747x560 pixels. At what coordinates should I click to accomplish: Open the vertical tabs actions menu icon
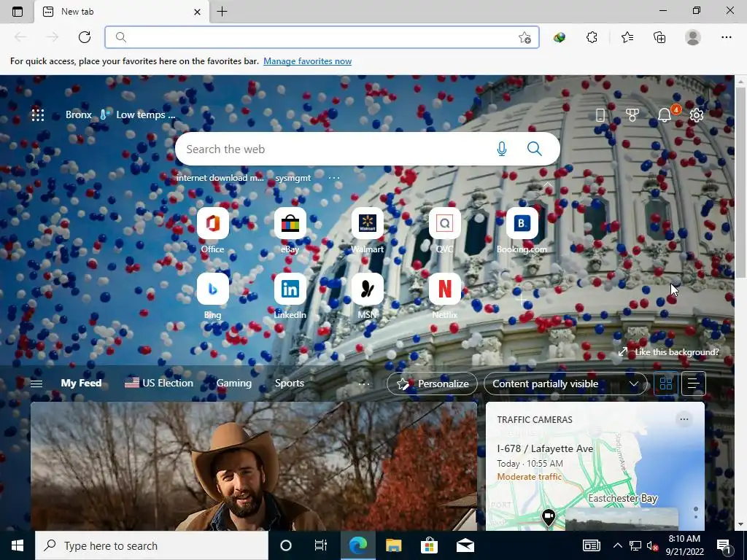pos(18,12)
